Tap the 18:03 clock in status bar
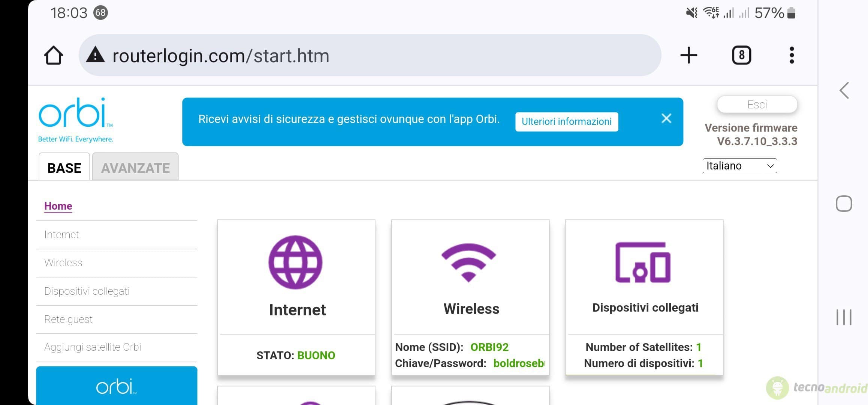Screen dimensions: 868x405 (69, 13)
